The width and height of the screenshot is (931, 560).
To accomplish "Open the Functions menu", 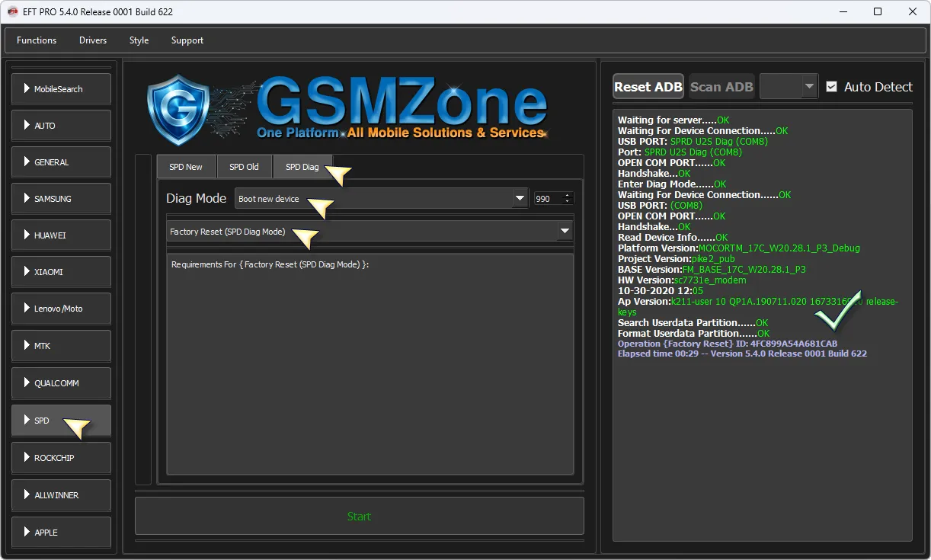I will pos(37,40).
